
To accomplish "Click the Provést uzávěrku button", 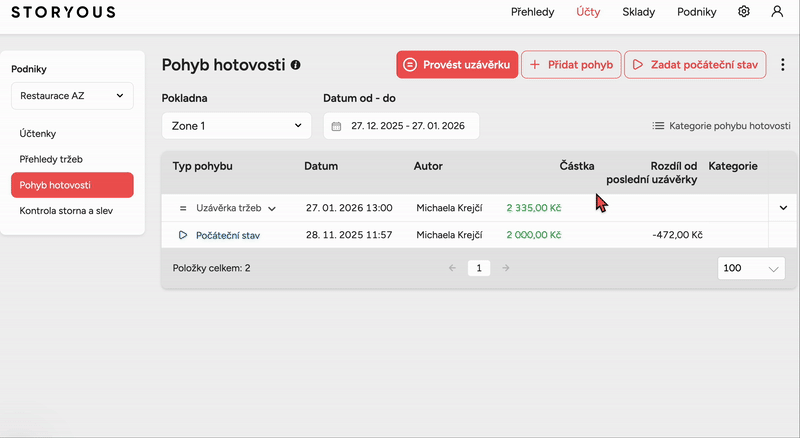I will [457, 65].
